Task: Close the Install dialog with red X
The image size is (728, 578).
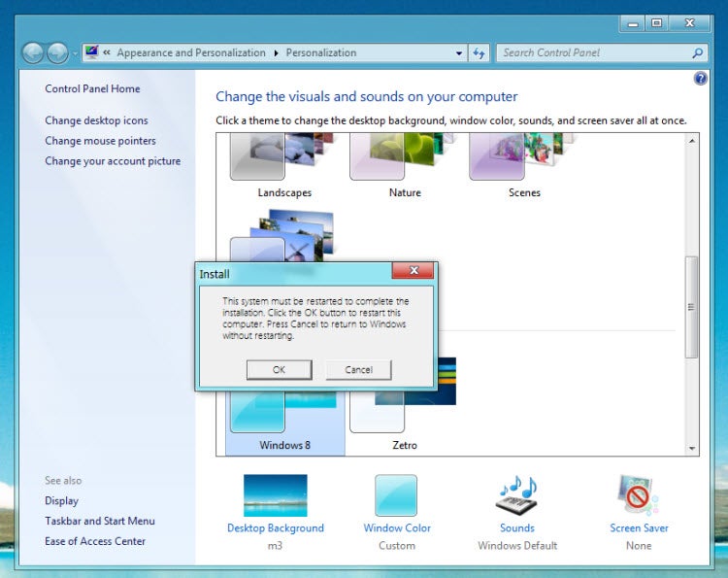Action: (413, 270)
